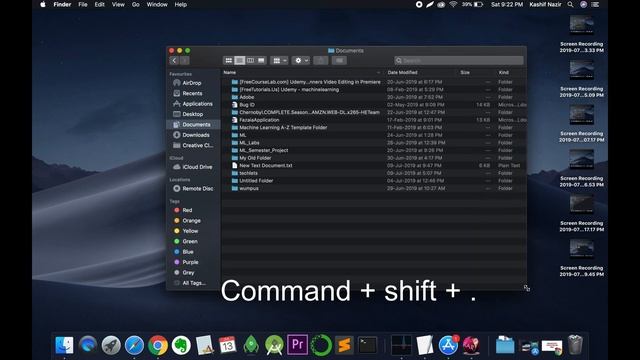This screenshot has height=360, width=640.
Task: Click the Share toolbar button
Action: tap(321, 60)
